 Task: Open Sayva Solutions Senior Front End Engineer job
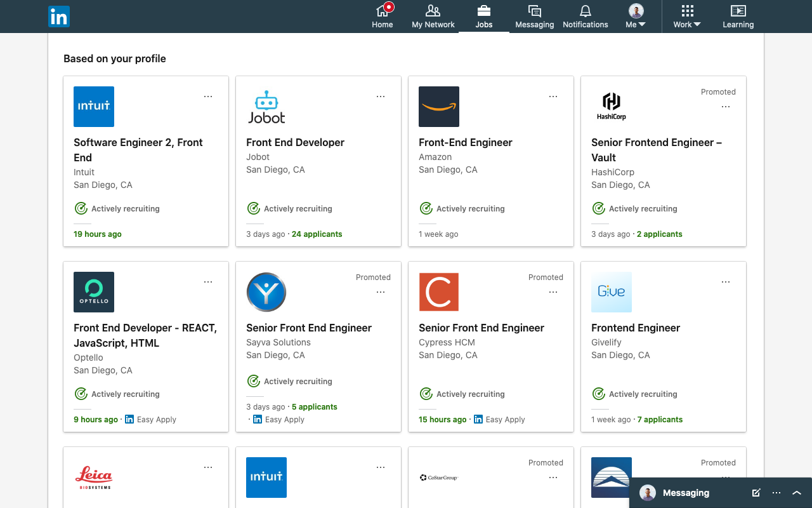tap(309, 328)
